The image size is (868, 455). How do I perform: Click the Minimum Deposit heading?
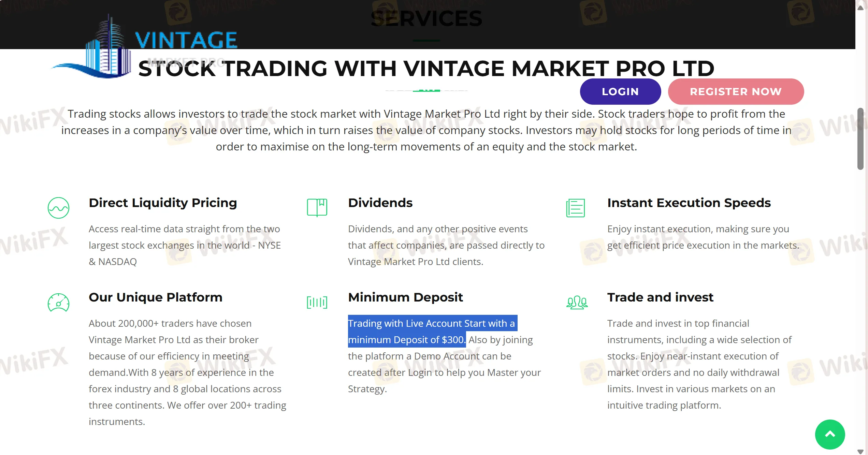tap(405, 297)
